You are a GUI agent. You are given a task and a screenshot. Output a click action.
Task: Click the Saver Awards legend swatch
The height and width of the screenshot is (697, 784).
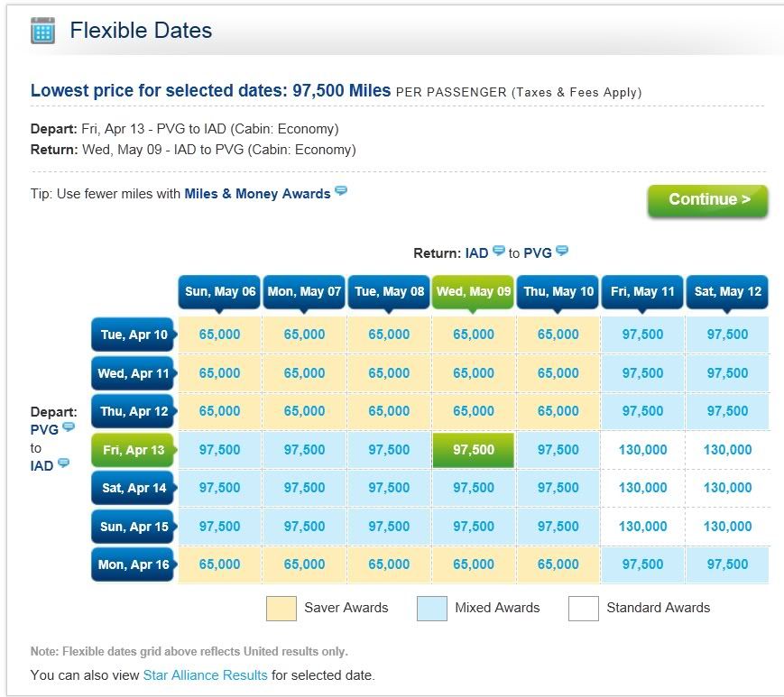click(x=281, y=609)
